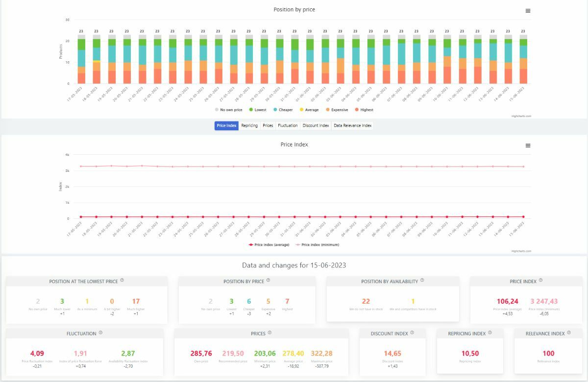588x382 pixels.
Task: Switch to the Repricing tab
Action: 250,125
